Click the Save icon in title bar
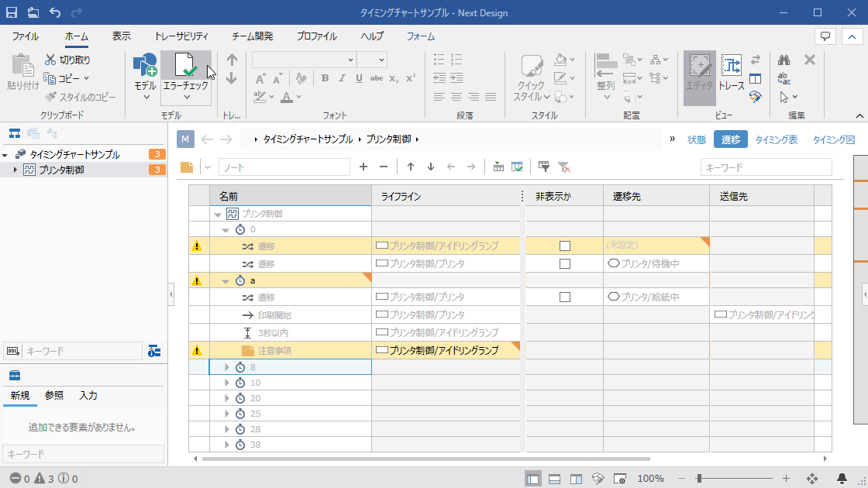Image resolution: width=868 pixels, height=488 pixels. 11,12
